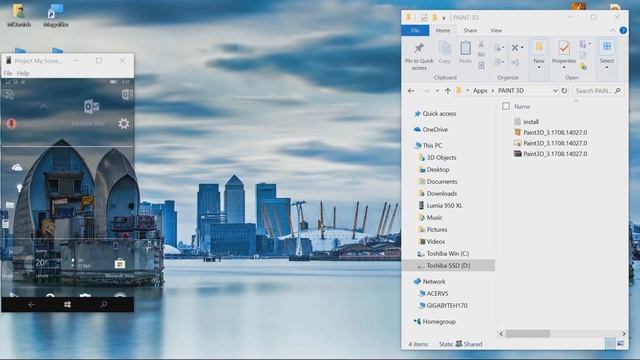Go back in File Explorer
640x360 pixels.
tap(411, 91)
